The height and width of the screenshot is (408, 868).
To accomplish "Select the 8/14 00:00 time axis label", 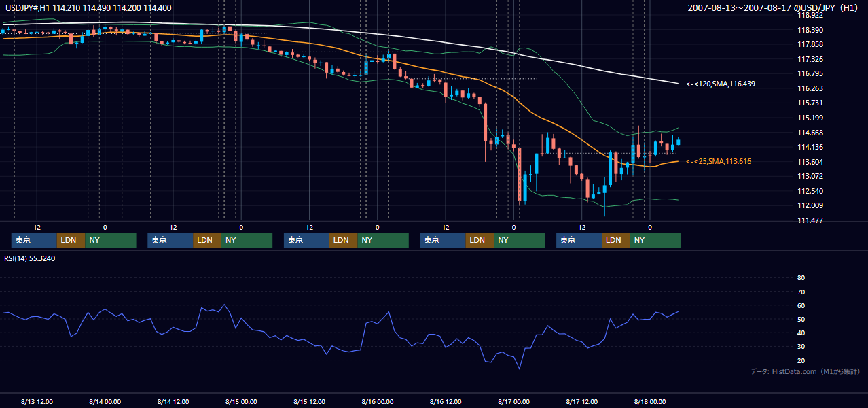I will tap(105, 401).
